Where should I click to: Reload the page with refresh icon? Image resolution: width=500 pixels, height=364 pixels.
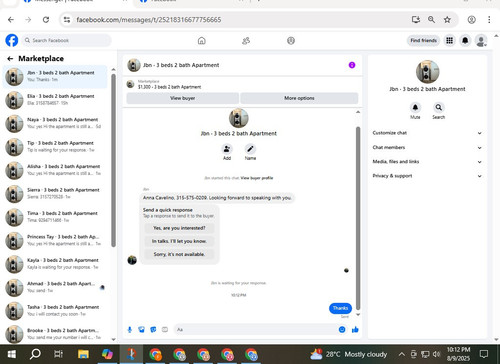click(x=46, y=20)
